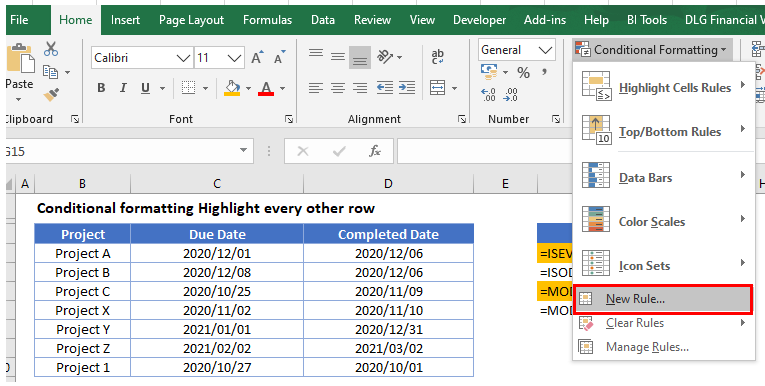Screen dimensions: 765x386
Task: Center text horizontally in Alignment group
Action: coord(338,88)
